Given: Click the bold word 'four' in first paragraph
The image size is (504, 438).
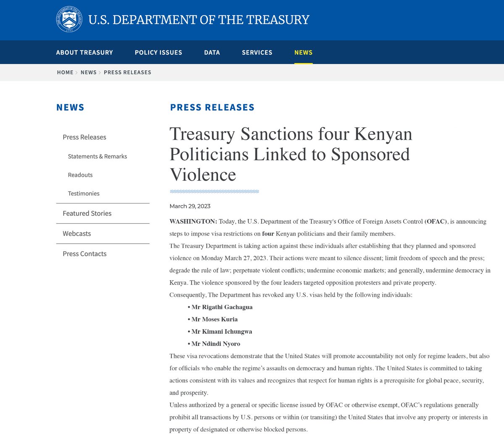Looking at the screenshot, I should [x=268, y=234].
